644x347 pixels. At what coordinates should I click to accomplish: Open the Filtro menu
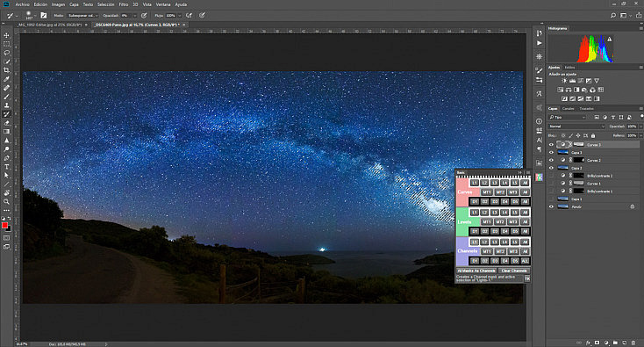123,4
